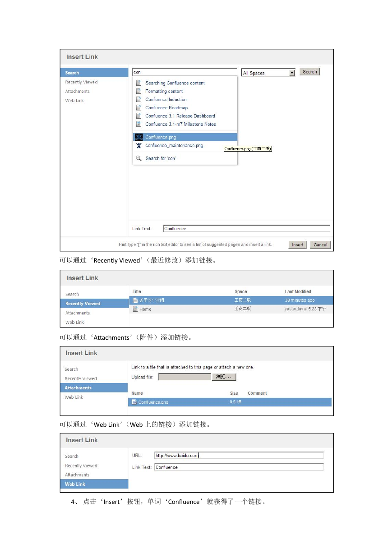Click the 浏览... browse button
The width and height of the screenshot is (392, 554).
pyautogui.click(x=224, y=377)
